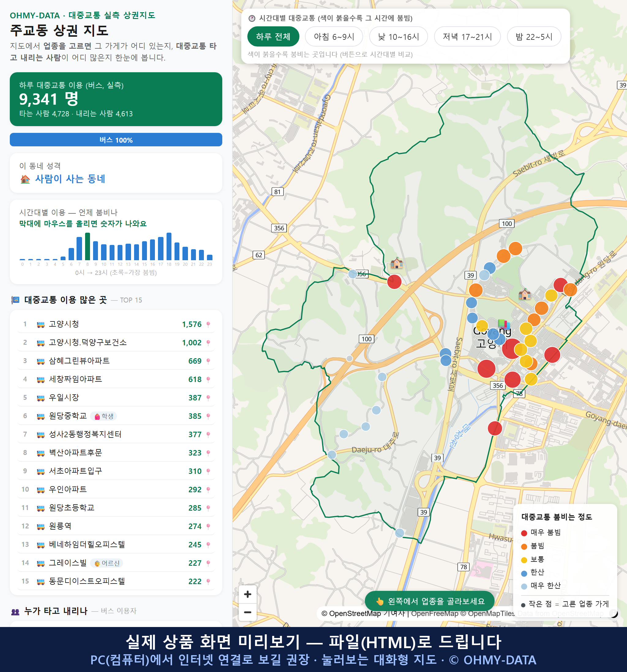Click the 매우 붐빔 red legend dot
Viewport: 627px width, 672px height.
[524, 533]
